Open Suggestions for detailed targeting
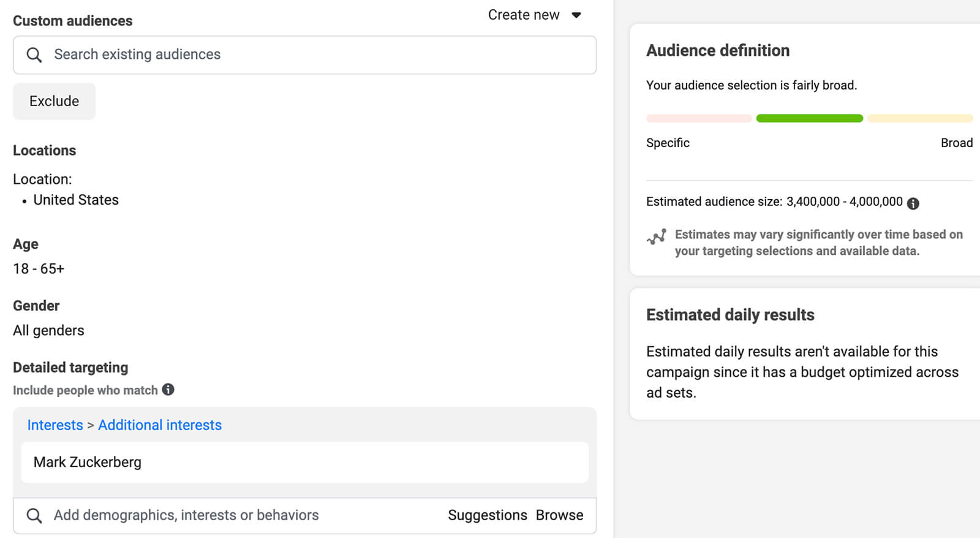 488,515
